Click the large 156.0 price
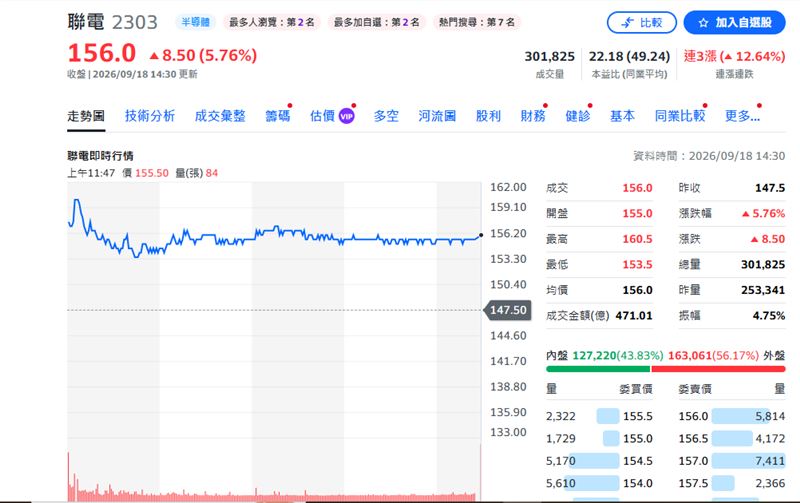The image size is (800, 503). (x=102, y=53)
